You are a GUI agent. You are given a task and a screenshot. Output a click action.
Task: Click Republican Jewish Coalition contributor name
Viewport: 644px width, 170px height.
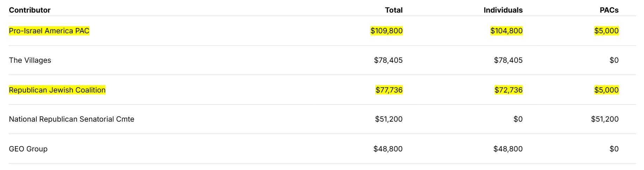tap(57, 90)
